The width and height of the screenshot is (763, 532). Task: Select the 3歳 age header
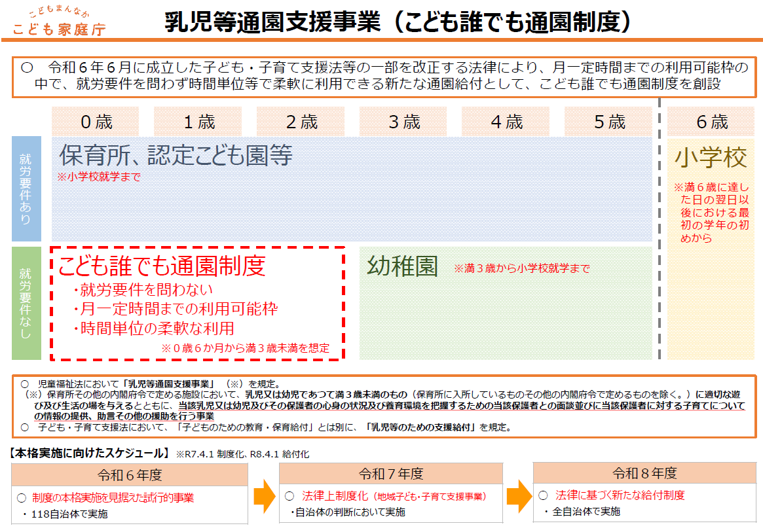(403, 122)
